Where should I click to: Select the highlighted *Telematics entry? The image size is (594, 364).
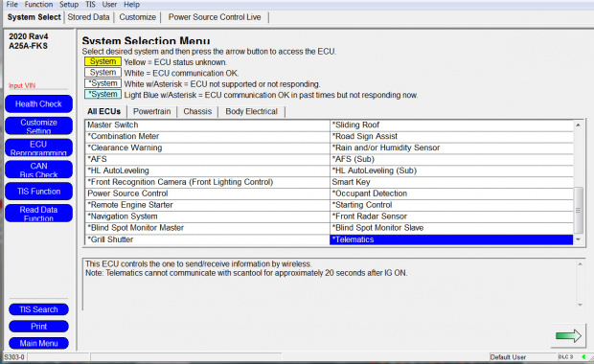(451, 239)
